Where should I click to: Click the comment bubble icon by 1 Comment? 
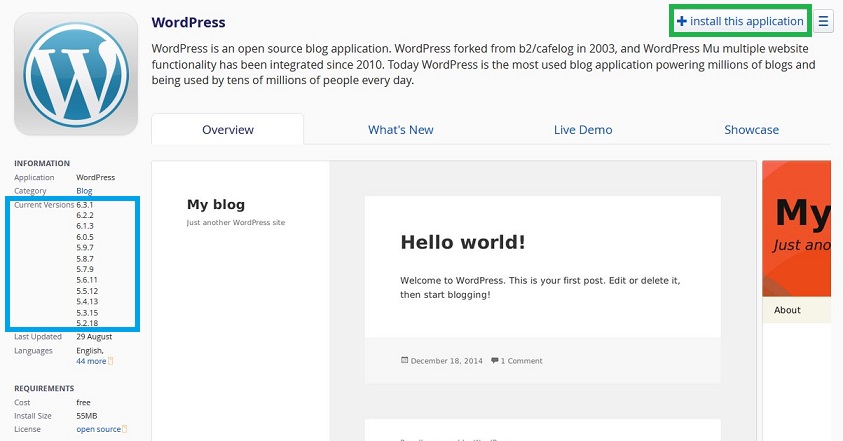[495, 360]
